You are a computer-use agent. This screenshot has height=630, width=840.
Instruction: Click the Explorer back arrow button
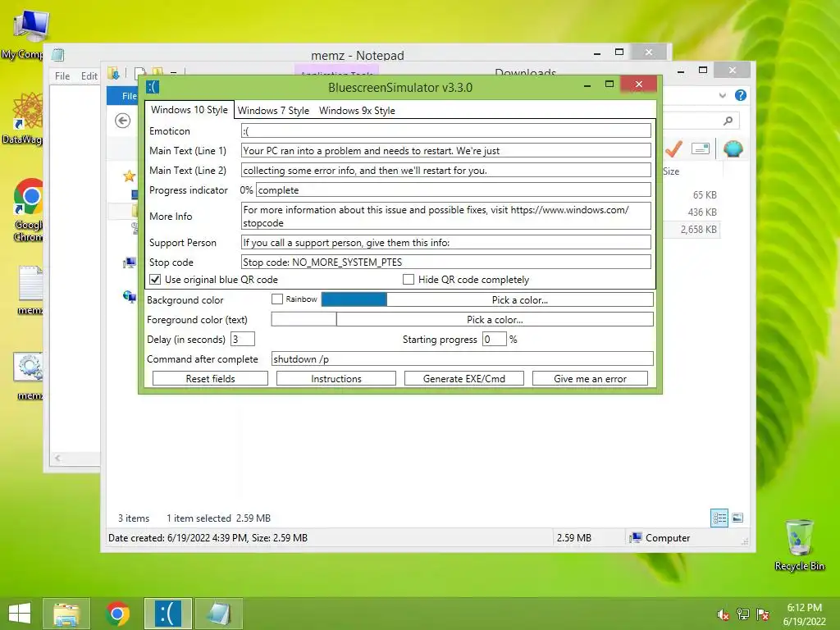tap(123, 121)
